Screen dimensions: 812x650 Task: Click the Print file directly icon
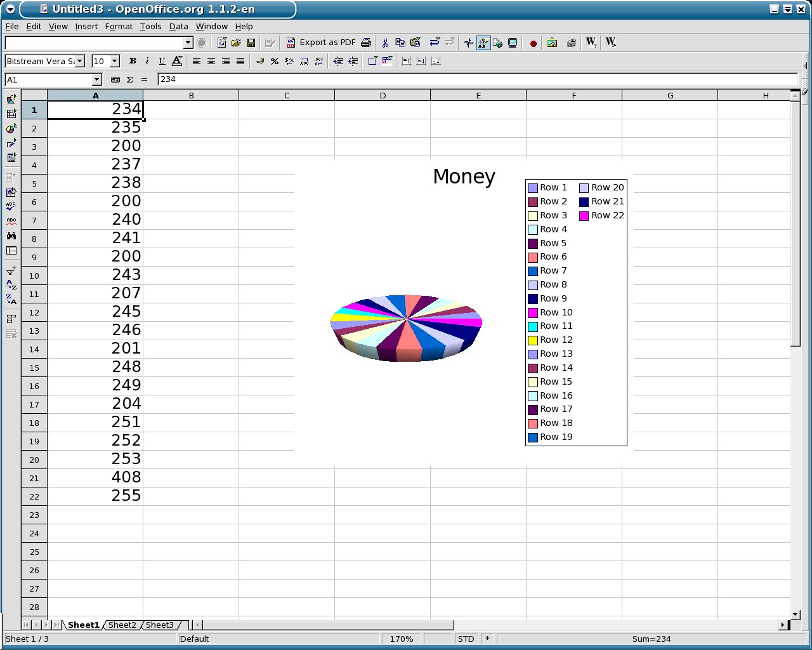click(366, 43)
